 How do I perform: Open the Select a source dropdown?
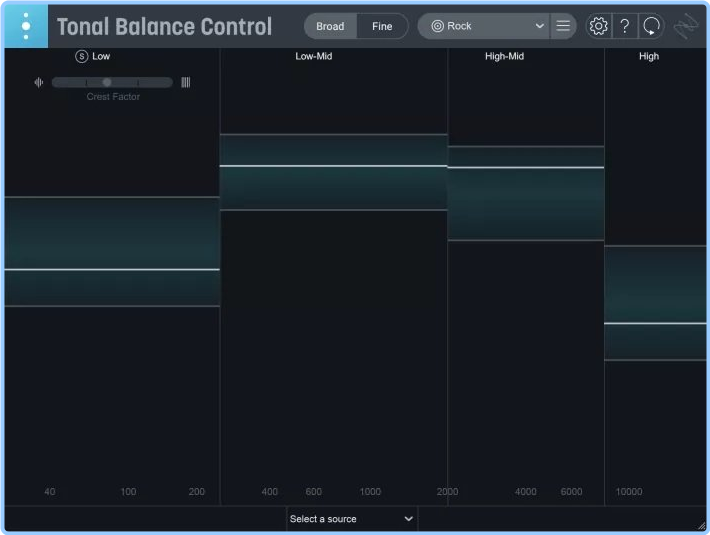point(352,519)
